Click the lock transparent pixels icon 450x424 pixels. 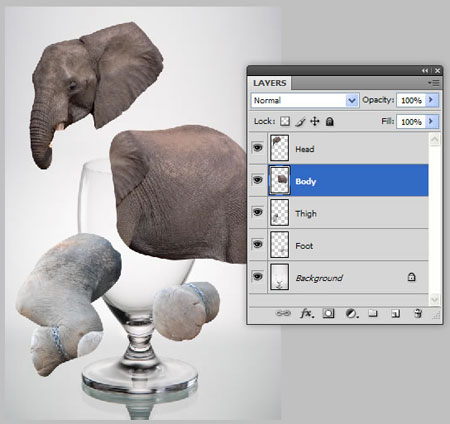tap(285, 121)
